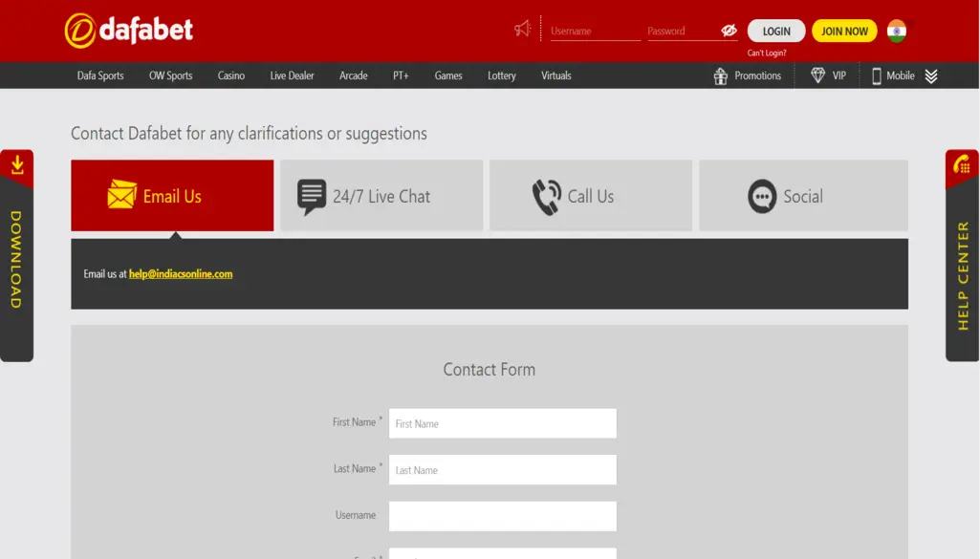Click the Dafabet logo

pyautogui.click(x=129, y=30)
